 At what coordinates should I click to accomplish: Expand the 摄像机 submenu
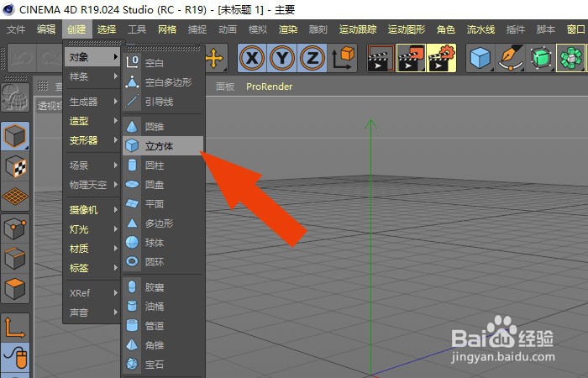[x=92, y=210]
